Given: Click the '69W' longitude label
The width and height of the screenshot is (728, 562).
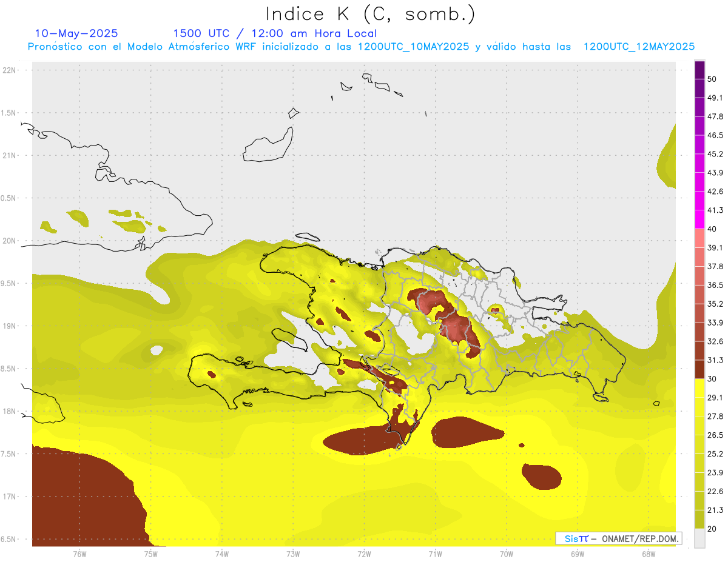Looking at the screenshot, I should (x=578, y=554).
